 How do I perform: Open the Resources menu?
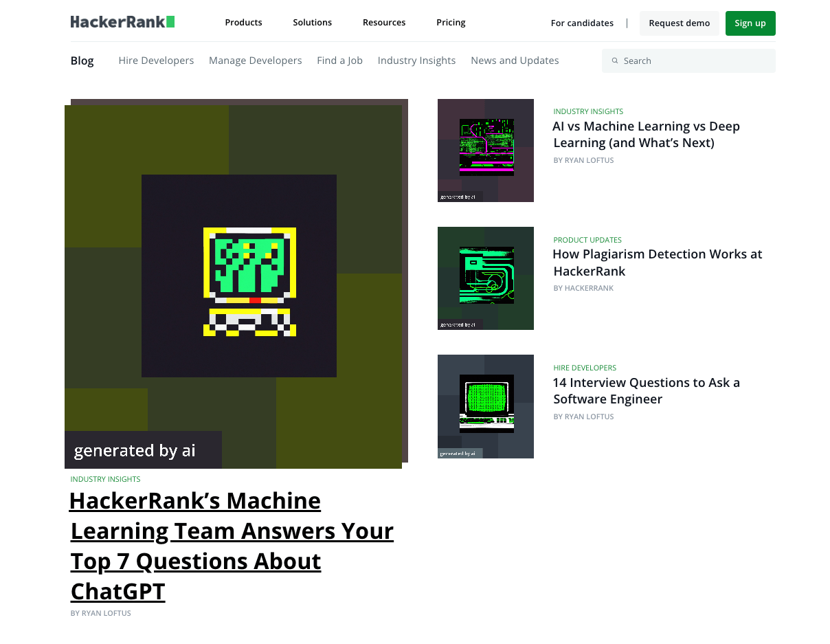click(384, 22)
